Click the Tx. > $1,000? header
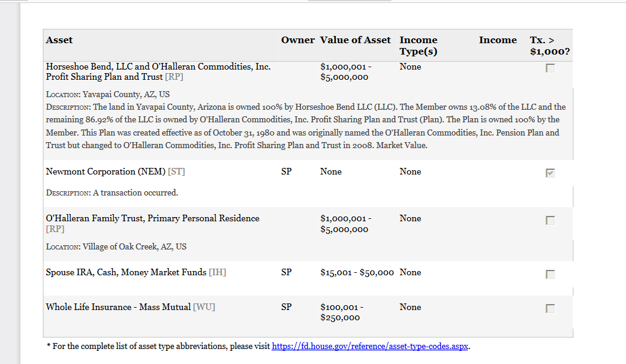This screenshot has width=626, height=364. (550, 46)
